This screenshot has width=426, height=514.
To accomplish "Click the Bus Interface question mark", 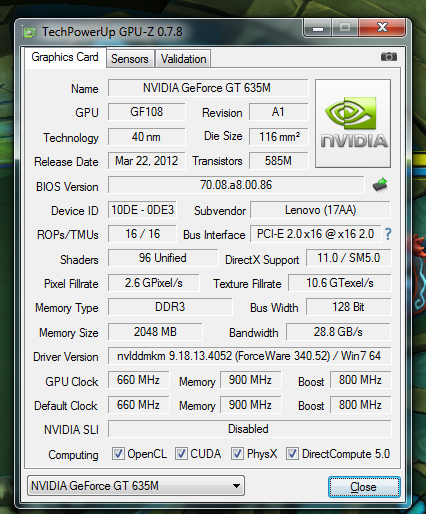I will pyautogui.click(x=388, y=234).
